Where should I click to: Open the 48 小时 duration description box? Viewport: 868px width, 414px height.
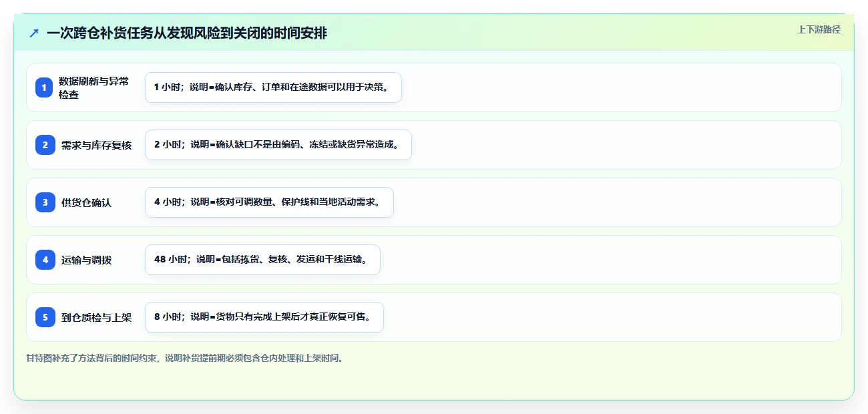262,260
